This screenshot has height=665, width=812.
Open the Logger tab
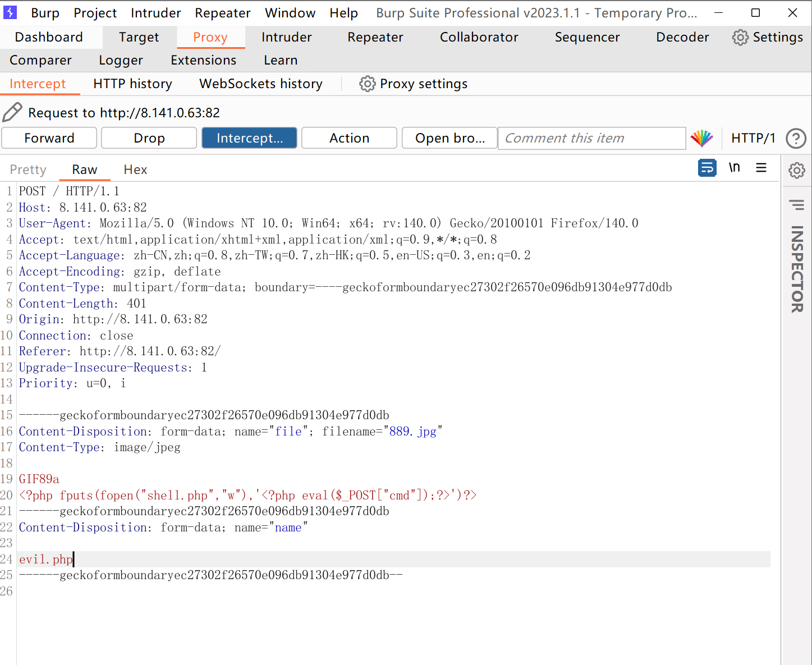(121, 60)
